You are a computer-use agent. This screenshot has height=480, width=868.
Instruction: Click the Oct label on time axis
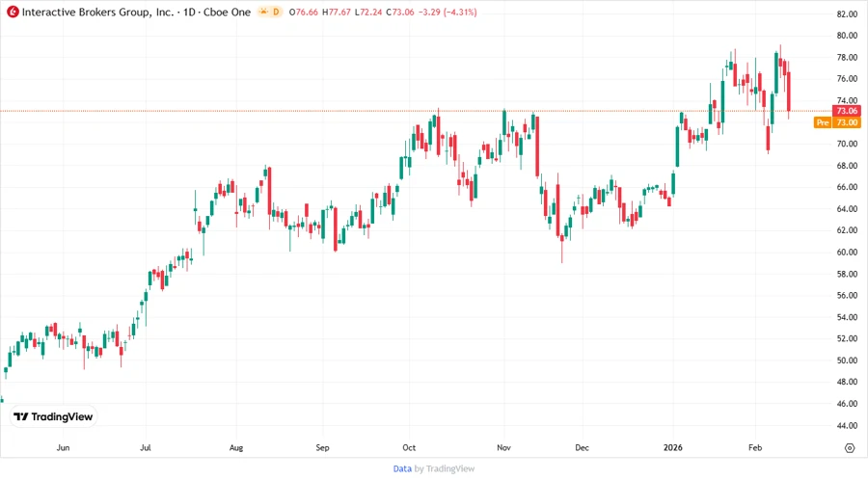pos(409,448)
